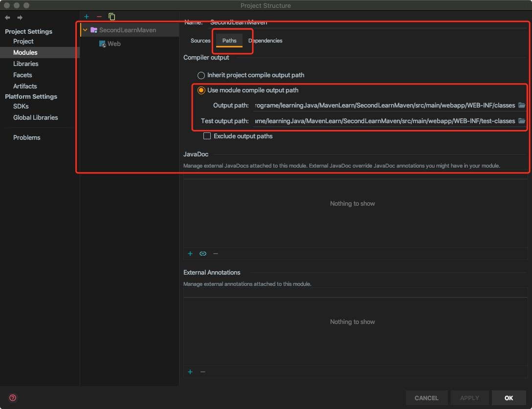Select the Web facet icon
This screenshot has height=409, width=532.
click(103, 44)
